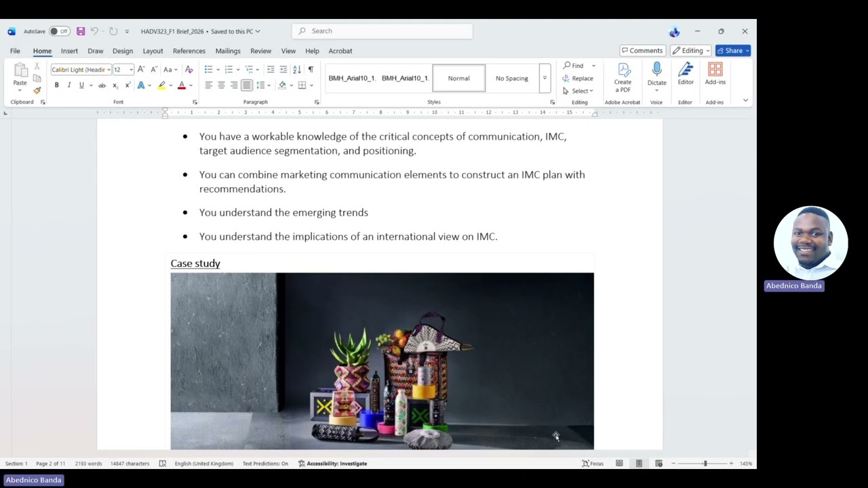This screenshot has width=868, height=488.
Task: Center the paragraph text
Action: pyautogui.click(x=221, y=85)
